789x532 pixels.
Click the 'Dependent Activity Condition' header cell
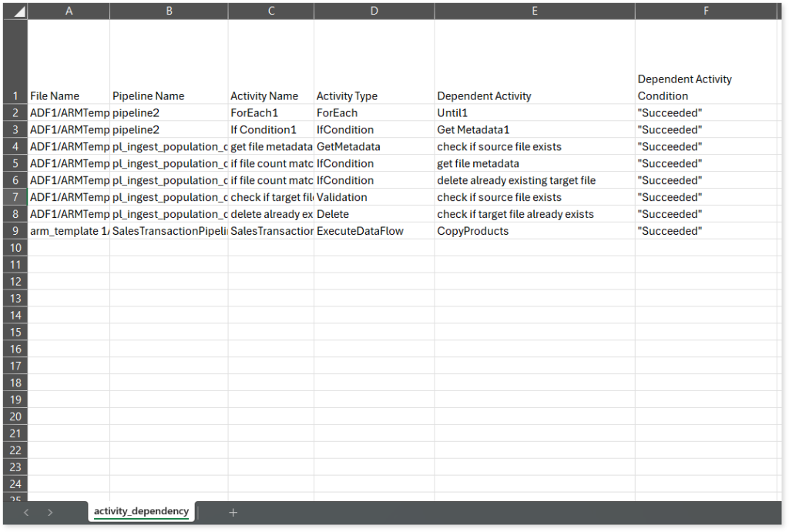[x=684, y=88]
